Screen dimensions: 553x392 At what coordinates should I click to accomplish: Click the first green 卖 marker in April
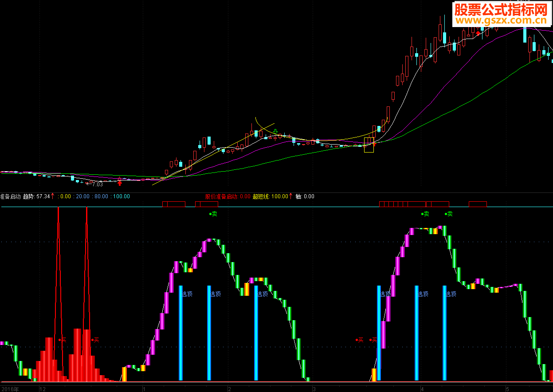point(425,214)
